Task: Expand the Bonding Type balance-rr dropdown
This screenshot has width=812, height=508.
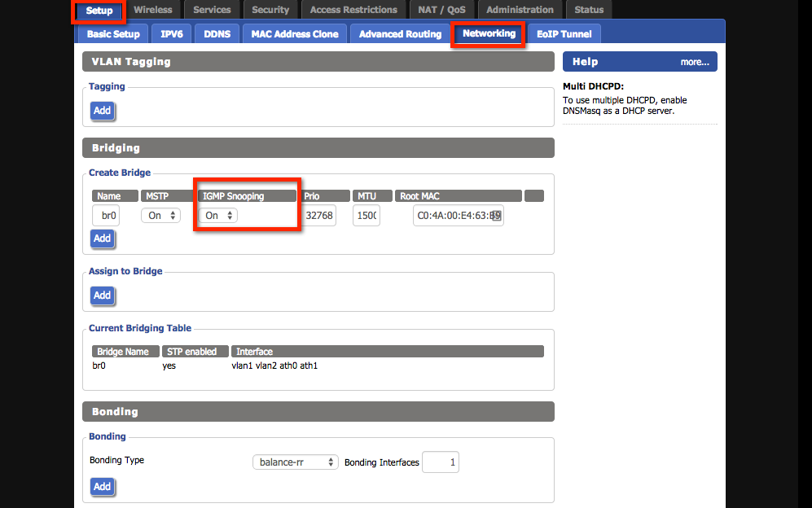Action: [295, 462]
